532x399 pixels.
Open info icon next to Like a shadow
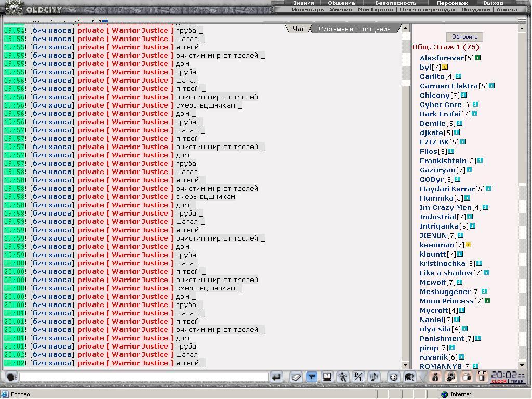click(486, 273)
